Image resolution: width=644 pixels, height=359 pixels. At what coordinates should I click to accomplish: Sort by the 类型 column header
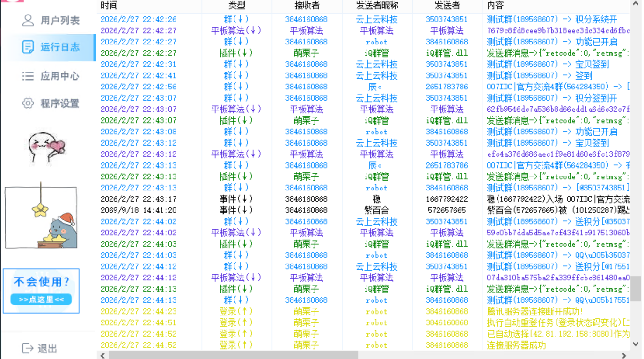[237, 6]
